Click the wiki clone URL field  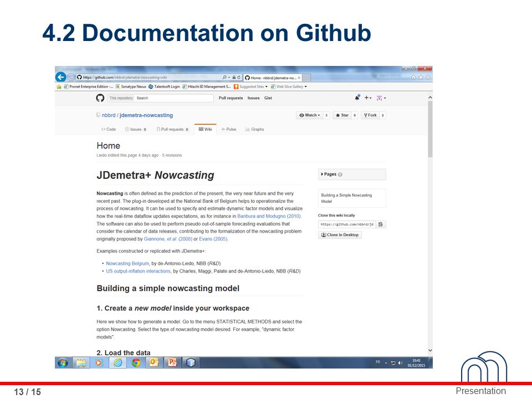pos(347,224)
